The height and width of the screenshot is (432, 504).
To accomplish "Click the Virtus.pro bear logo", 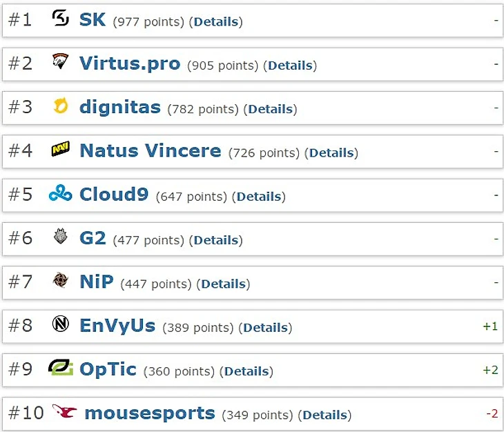I will pyautogui.click(x=61, y=63).
